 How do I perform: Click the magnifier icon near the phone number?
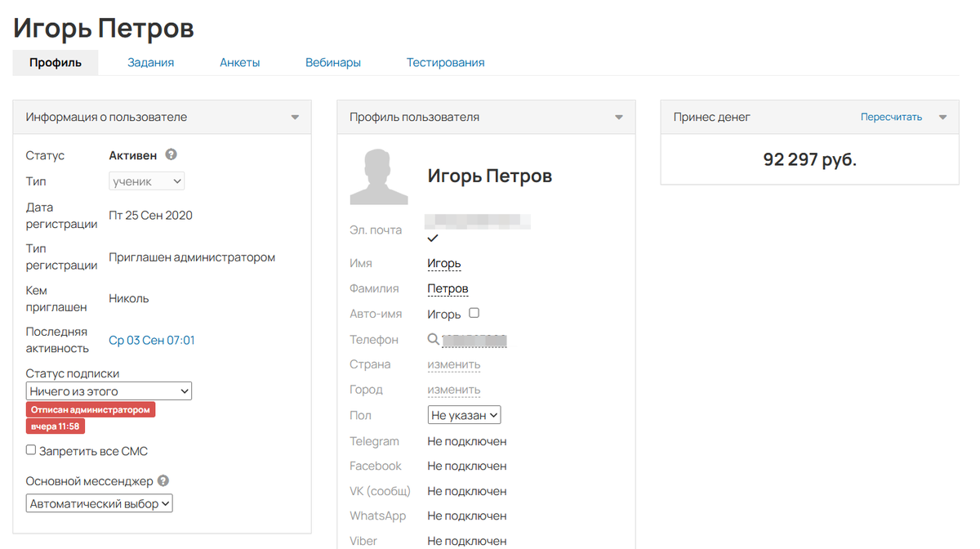tap(433, 339)
